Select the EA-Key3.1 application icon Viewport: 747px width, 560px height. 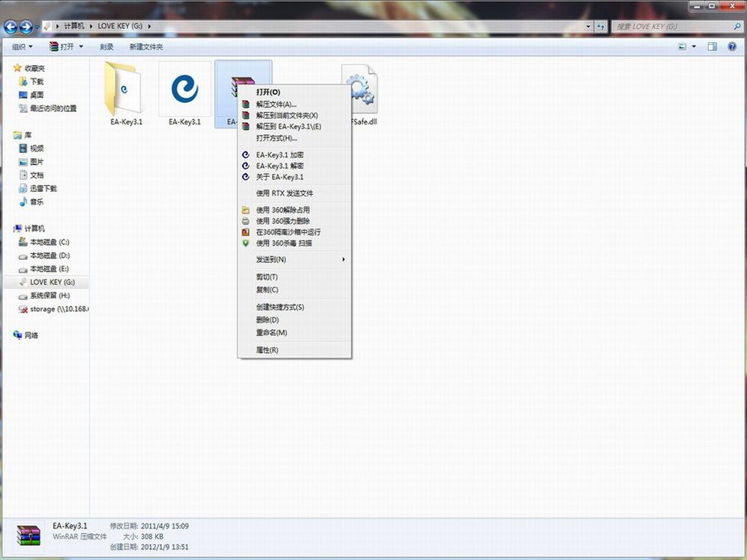(185, 89)
